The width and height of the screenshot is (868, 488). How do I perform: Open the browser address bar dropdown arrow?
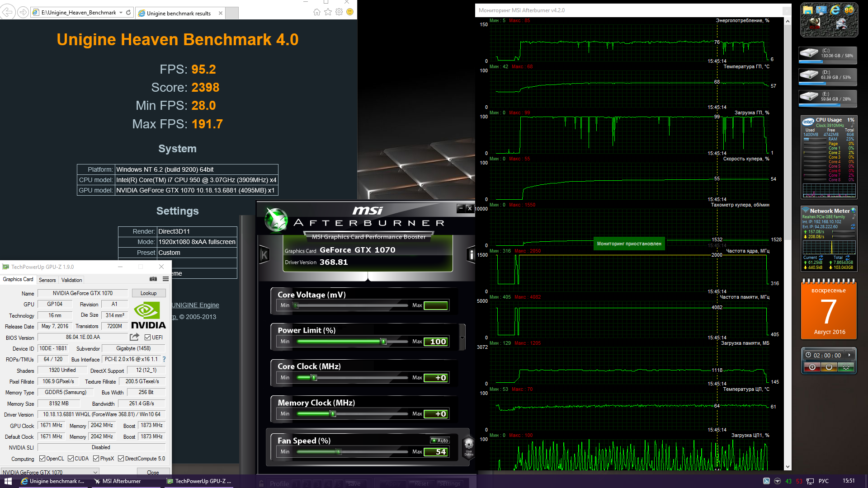[121, 13]
